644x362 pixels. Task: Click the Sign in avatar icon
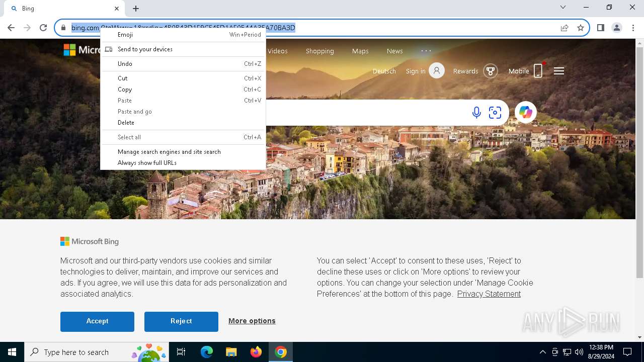click(437, 71)
